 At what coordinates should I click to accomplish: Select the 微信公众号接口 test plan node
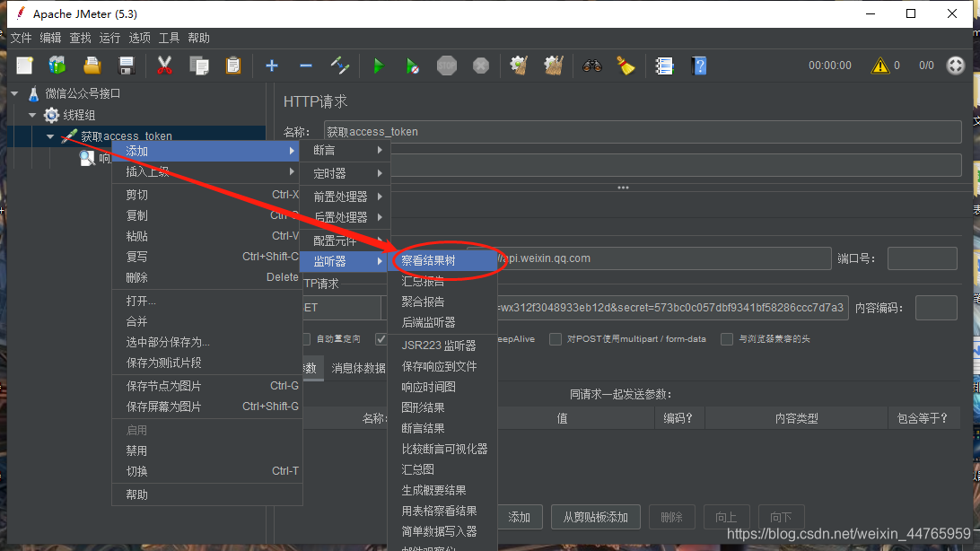(x=83, y=93)
